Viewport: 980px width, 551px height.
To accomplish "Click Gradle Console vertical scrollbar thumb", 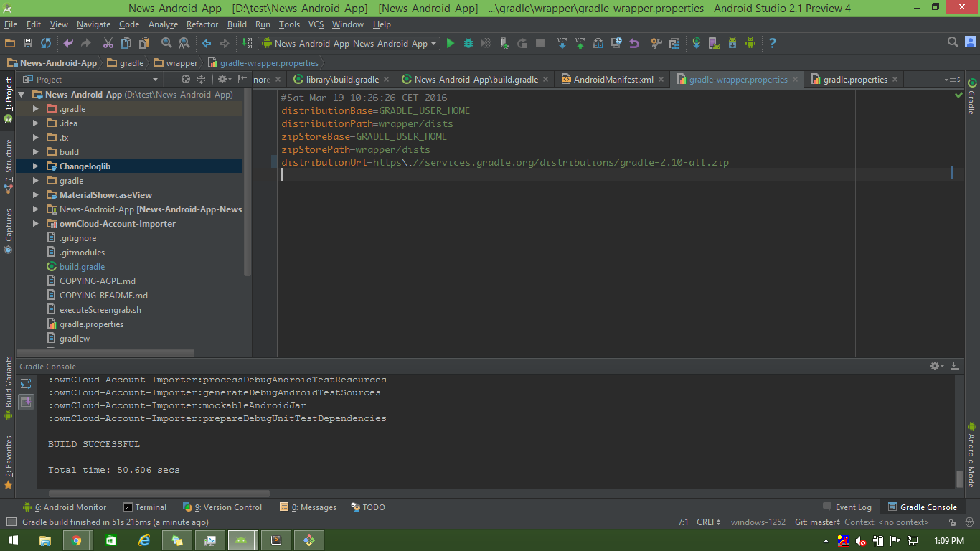I will (960, 479).
